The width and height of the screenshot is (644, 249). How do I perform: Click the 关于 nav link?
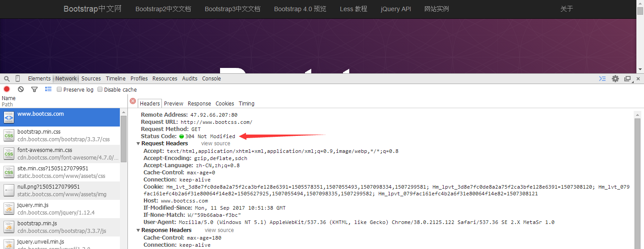567,9
